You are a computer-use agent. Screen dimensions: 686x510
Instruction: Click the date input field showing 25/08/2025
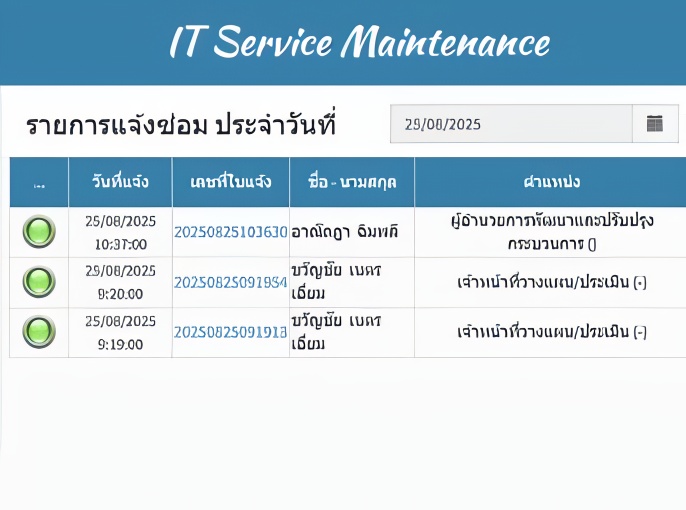point(510,124)
